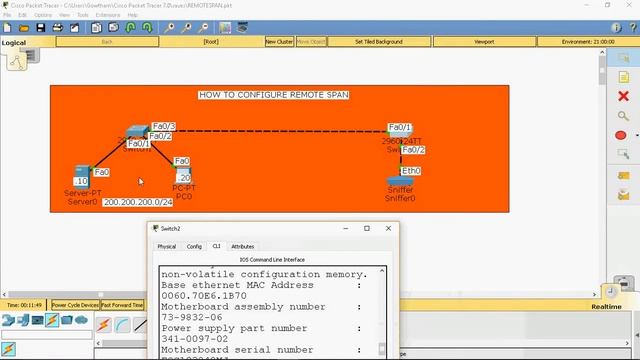Click the info icon at top right
The image size is (640, 360).
coord(616,28)
